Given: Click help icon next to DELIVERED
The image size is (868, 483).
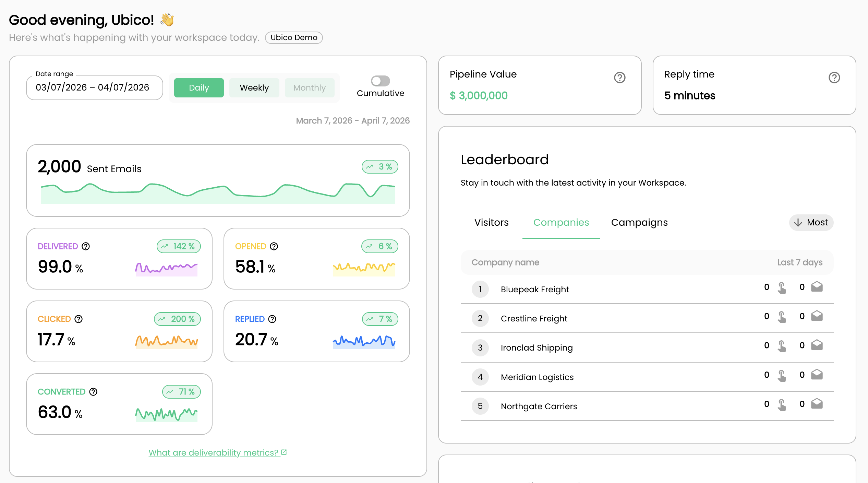Looking at the screenshot, I should [x=86, y=246].
